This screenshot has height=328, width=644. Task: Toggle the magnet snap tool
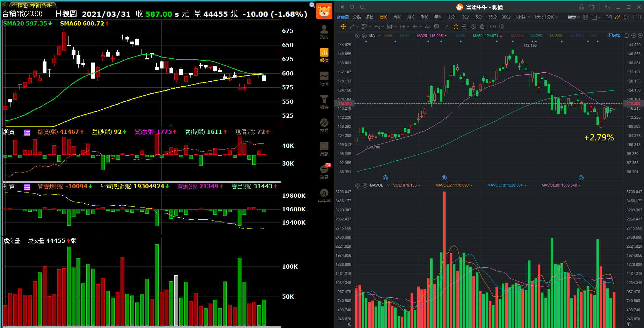[x=456, y=27]
